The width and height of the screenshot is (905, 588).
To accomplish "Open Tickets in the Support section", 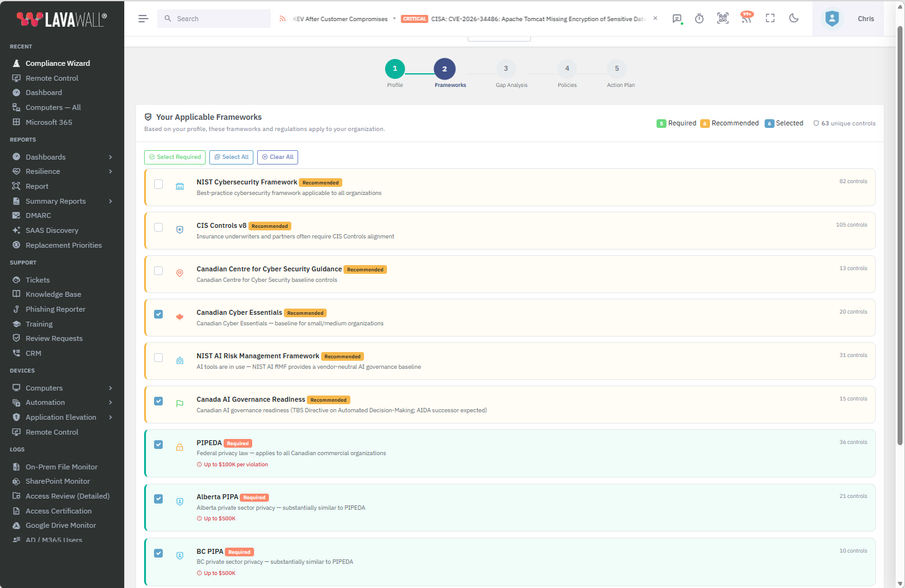I will click(38, 280).
